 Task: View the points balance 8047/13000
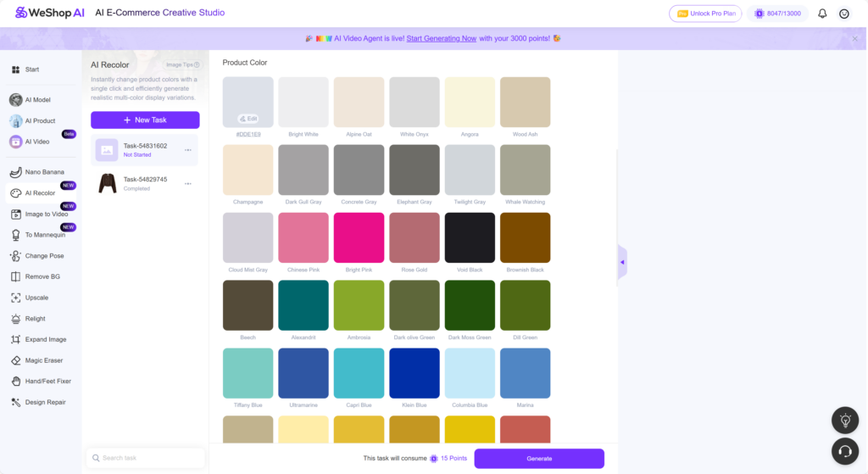(x=778, y=14)
